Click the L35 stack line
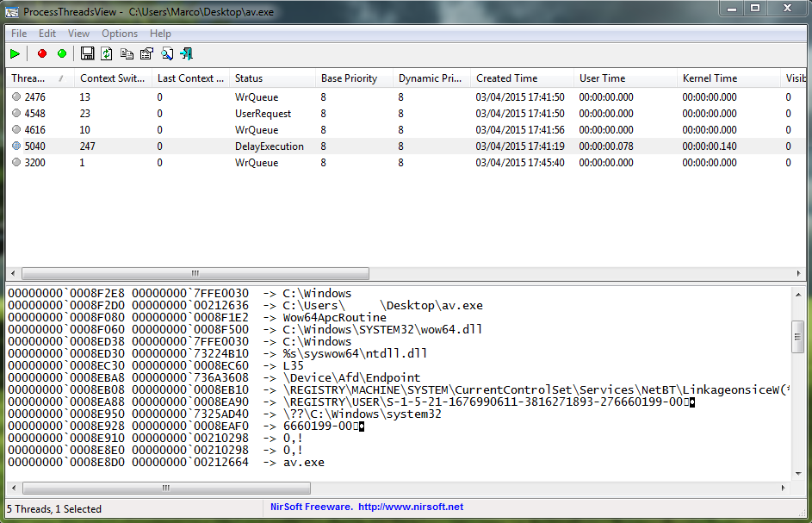812x523 pixels. (x=155, y=365)
